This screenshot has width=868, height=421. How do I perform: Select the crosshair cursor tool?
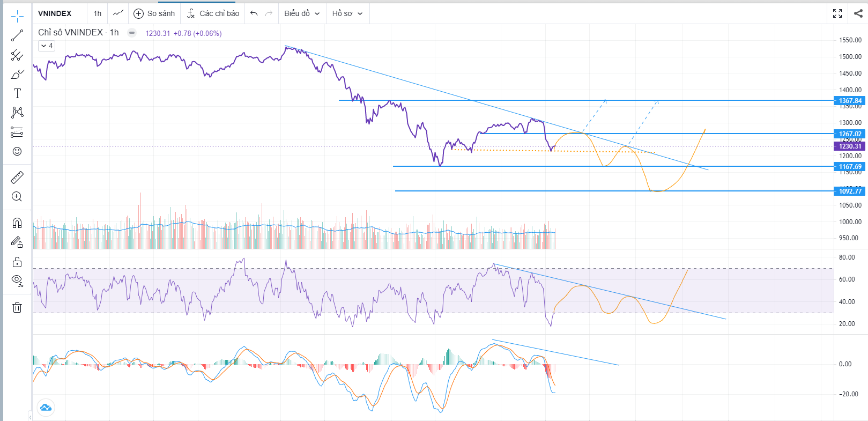pos(17,16)
